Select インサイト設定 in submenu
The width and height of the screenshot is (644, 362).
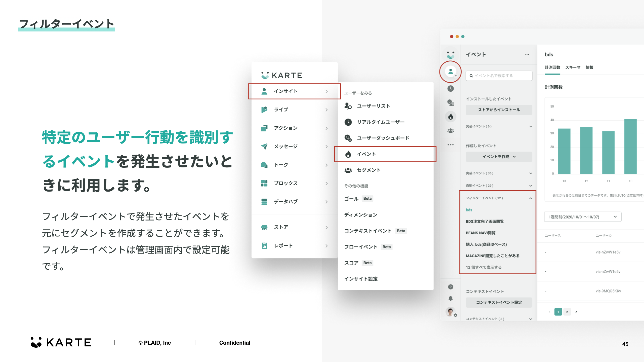(x=361, y=279)
